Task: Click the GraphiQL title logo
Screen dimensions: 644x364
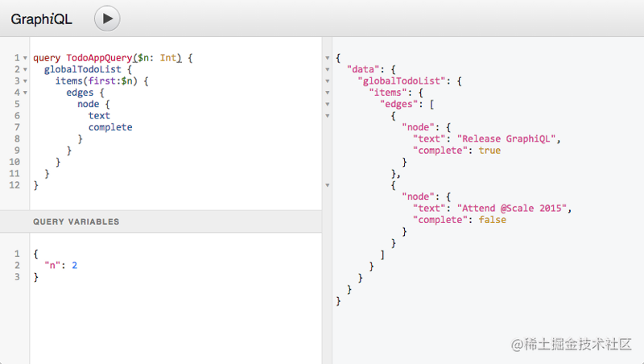Action: tap(41, 19)
